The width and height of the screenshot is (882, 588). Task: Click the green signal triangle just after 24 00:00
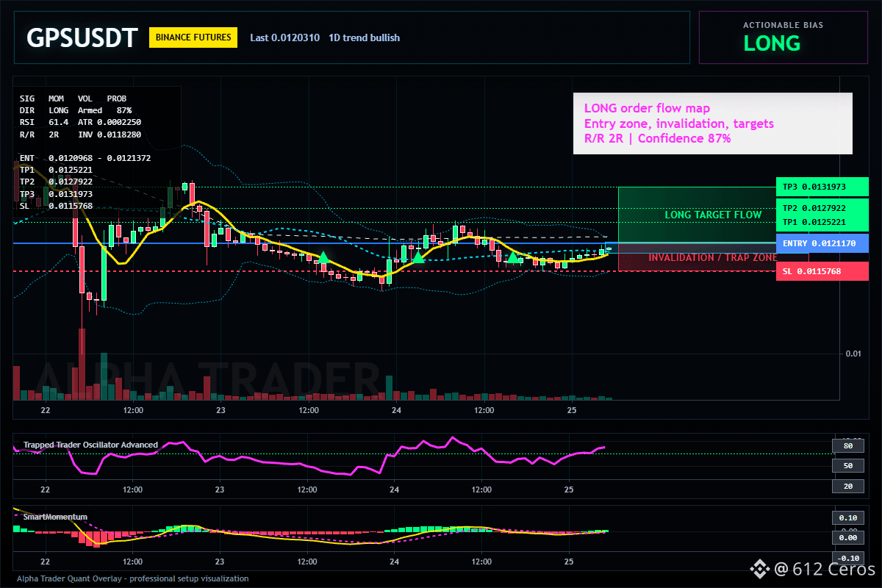[x=417, y=257]
